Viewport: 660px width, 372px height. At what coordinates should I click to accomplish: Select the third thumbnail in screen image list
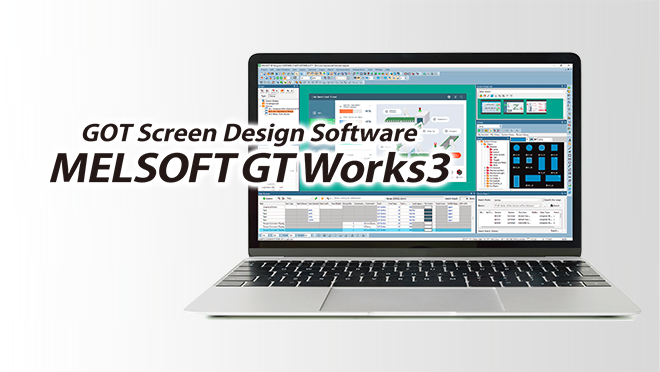point(536,107)
